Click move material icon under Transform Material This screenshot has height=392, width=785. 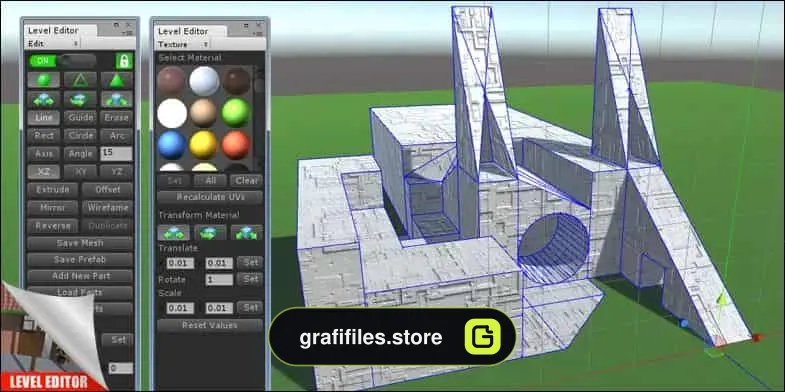[174, 232]
